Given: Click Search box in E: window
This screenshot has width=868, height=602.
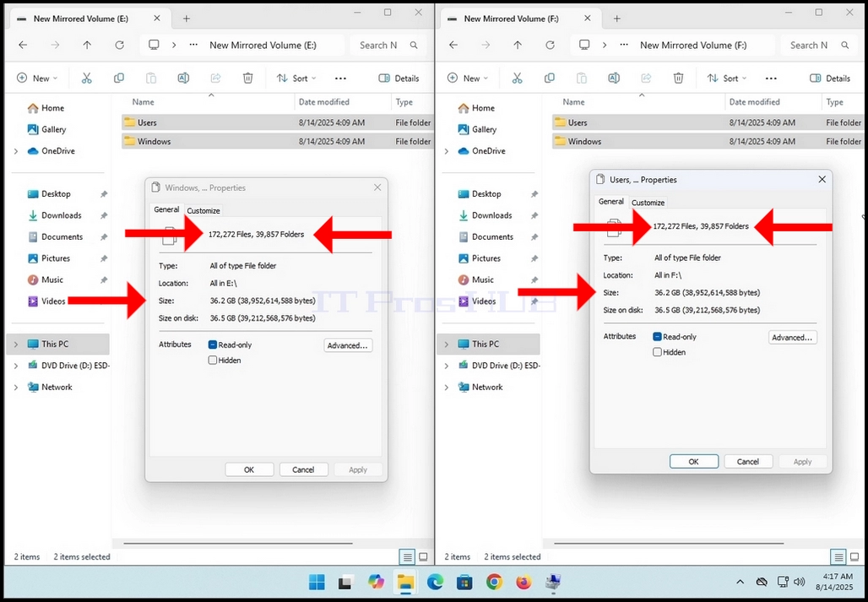Looking at the screenshot, I should tap(388, 46).
